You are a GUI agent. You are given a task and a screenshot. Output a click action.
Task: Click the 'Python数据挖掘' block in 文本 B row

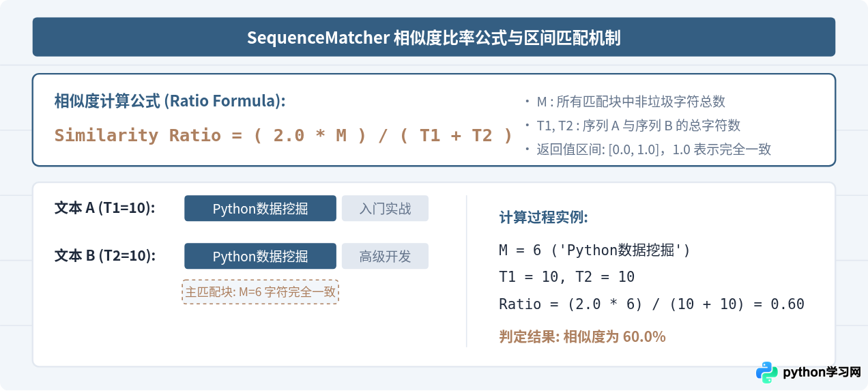click(260, 256)
